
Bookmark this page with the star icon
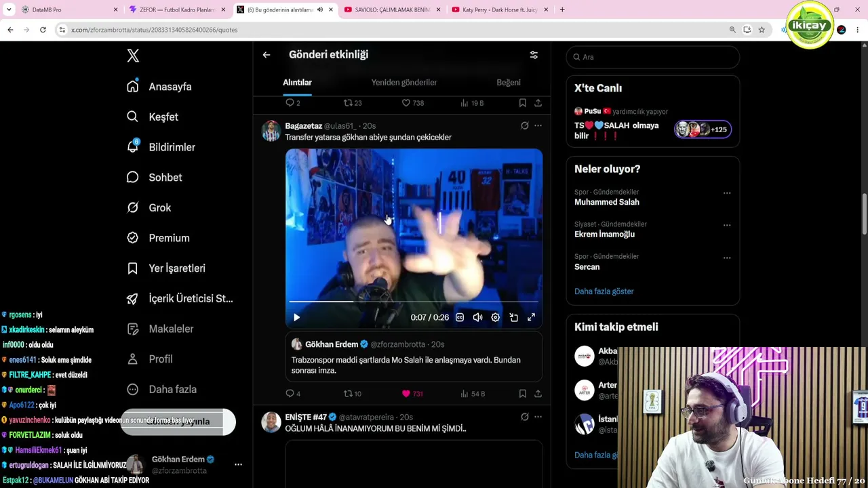[762, 30]
